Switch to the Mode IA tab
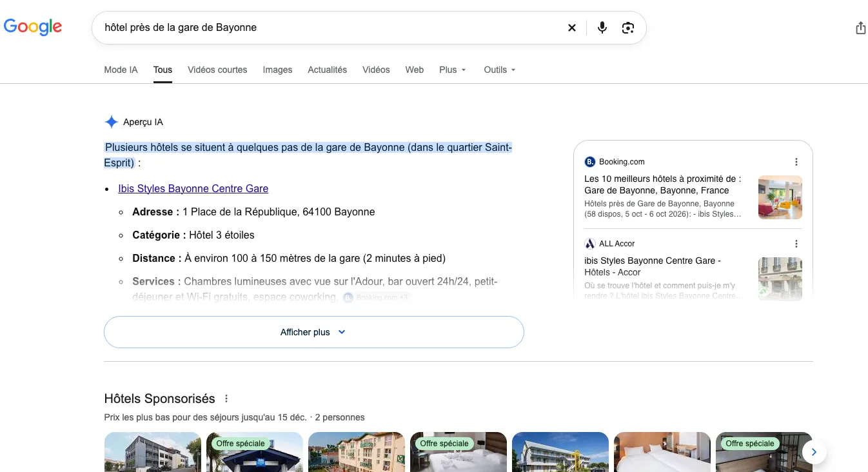 [121, 70]
